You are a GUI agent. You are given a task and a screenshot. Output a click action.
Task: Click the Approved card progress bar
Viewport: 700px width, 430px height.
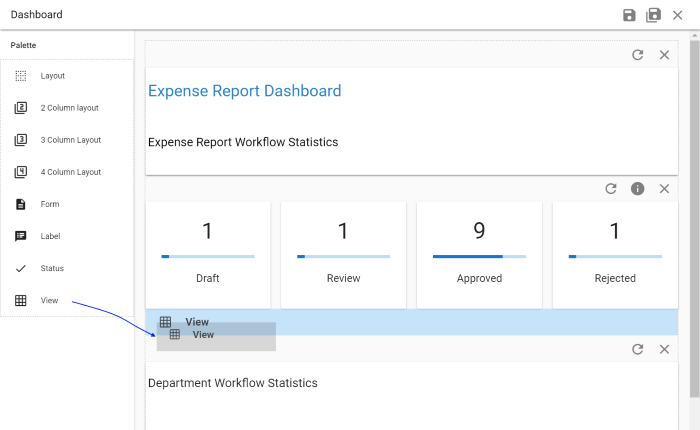[479, 257]
